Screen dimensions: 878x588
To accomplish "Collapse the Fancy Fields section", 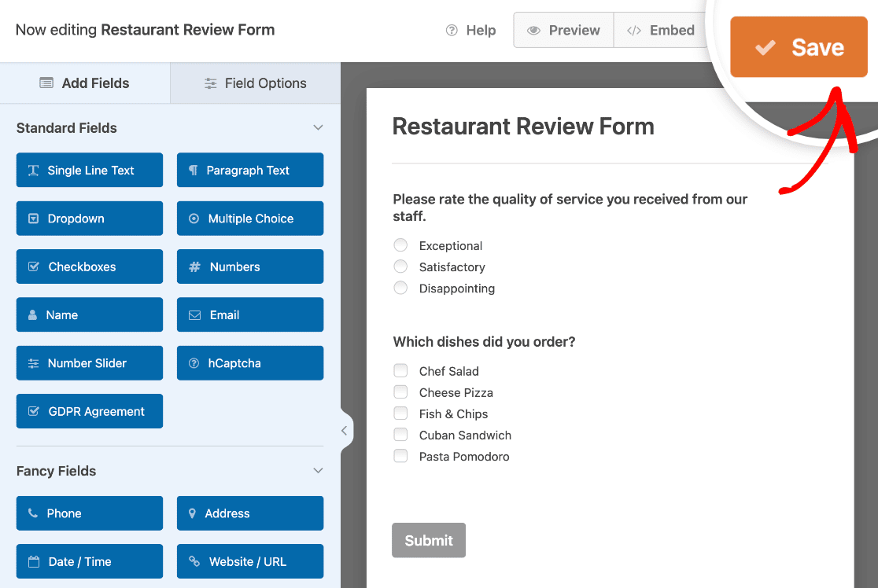I will pyautogui.click(x=318, y=470).
